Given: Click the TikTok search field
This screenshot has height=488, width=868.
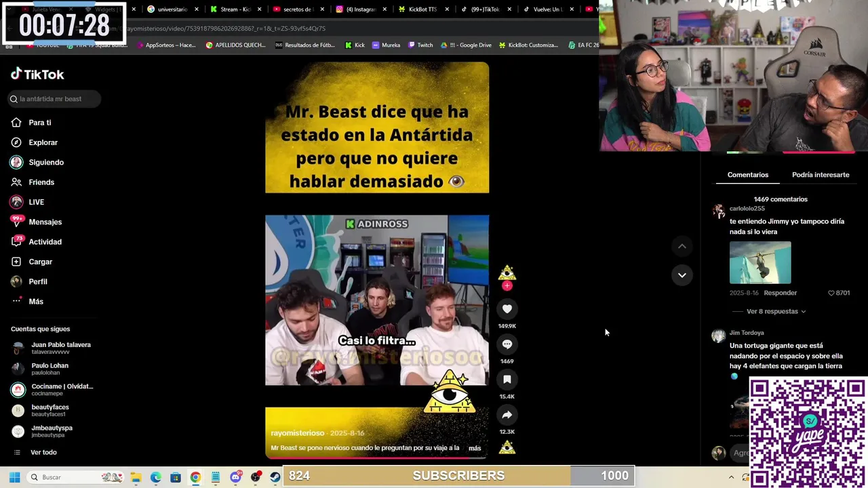Looking at the screenshot, I should click(54, 99).
